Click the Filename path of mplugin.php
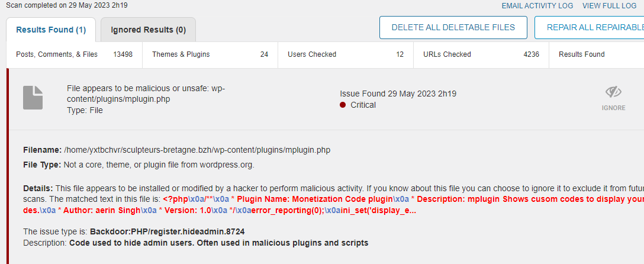This screenshot has width=644, height=264. (197, 150)
